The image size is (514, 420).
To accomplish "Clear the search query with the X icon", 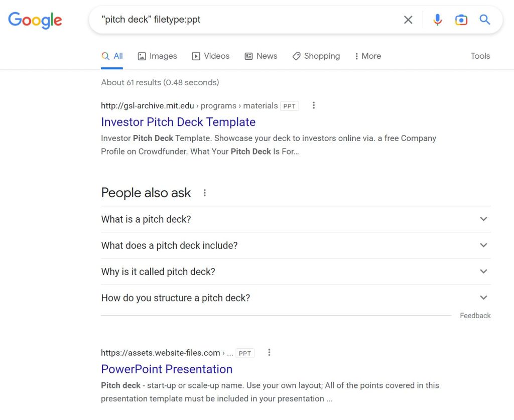I will 408,20.
